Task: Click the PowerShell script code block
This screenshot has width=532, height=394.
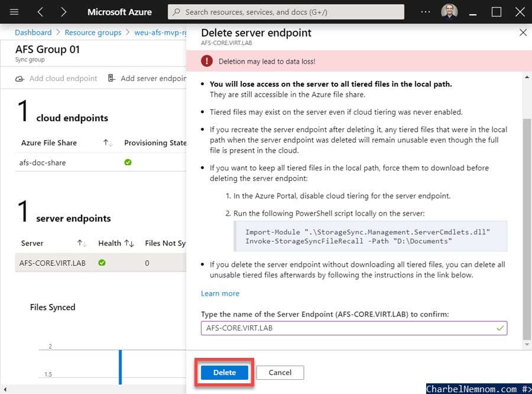Action: click(371, 237)
